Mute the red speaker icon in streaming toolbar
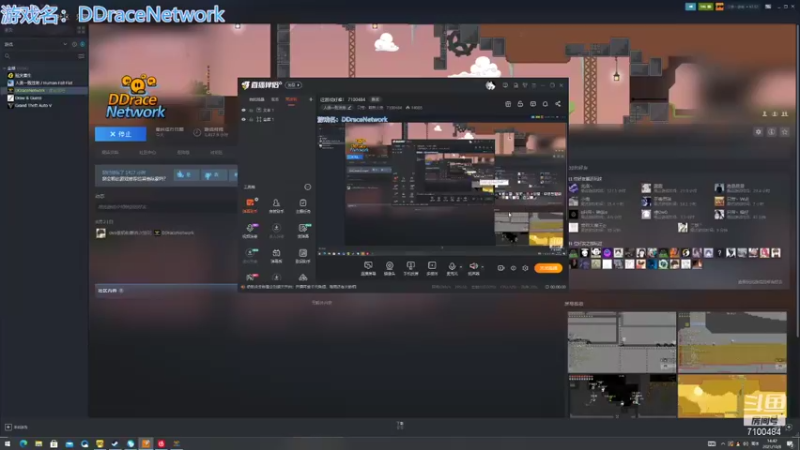Image resolution: width=800 pixels, height=450 pixels. 473,268
